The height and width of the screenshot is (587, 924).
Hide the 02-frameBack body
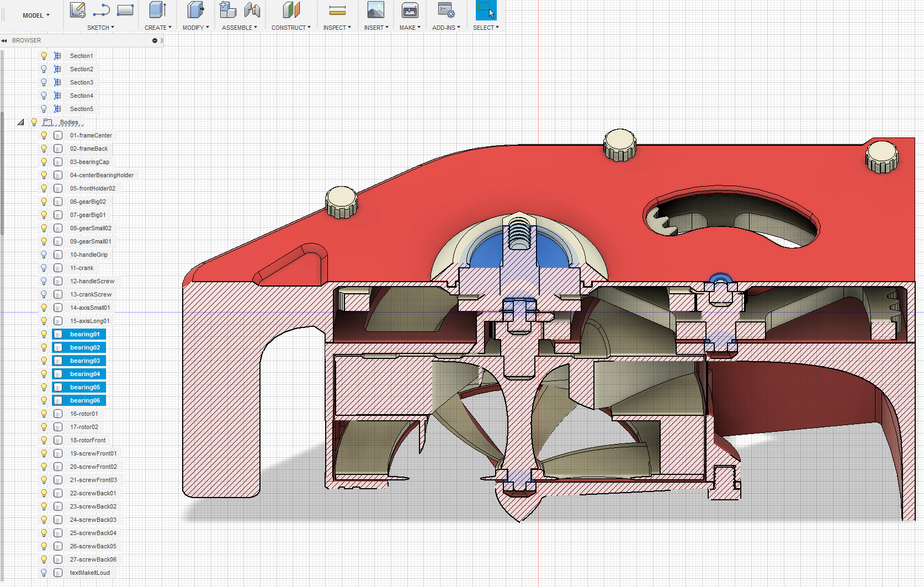pos(44,149)
